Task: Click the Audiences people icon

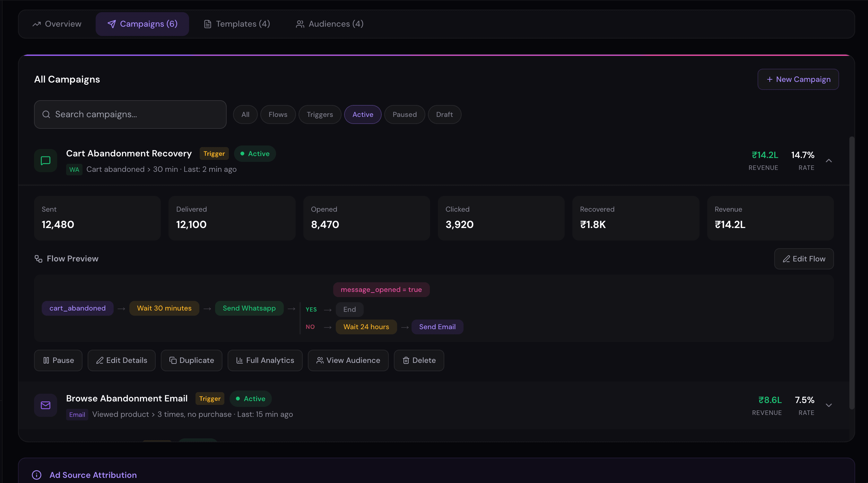Action: [x=300, y=24]
